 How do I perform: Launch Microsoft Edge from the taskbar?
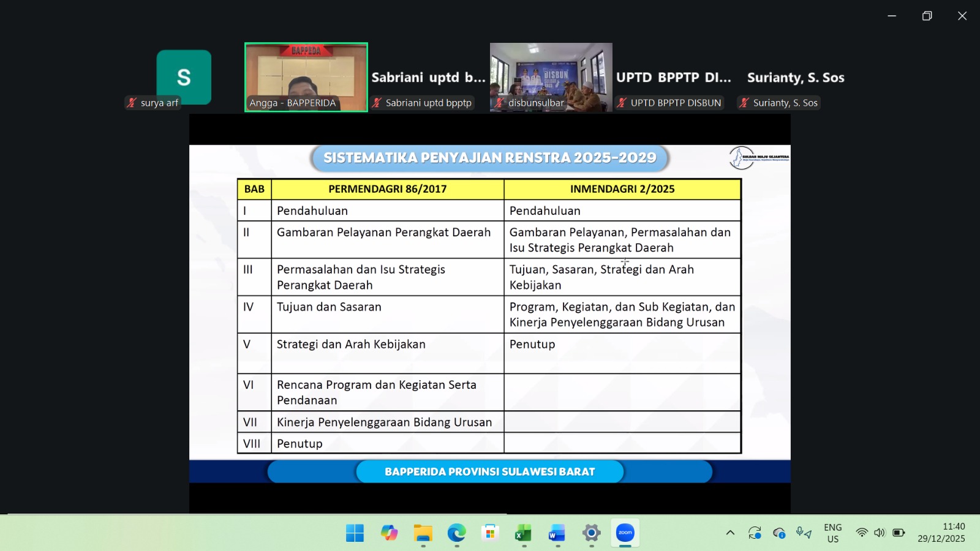pos(456,533)
